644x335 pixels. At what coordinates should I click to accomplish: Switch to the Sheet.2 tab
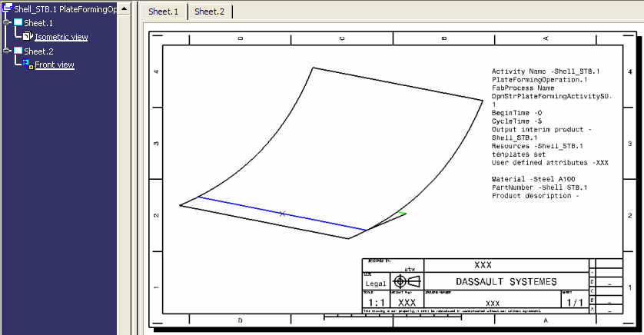click(209, 12)
